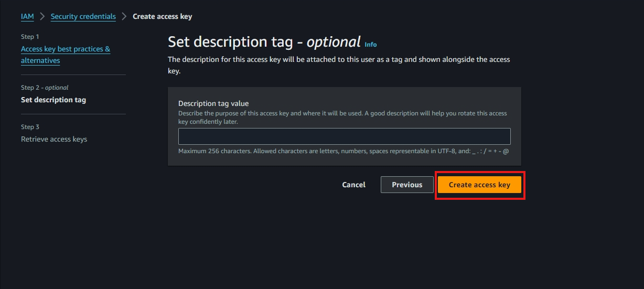Click the chevron after the IAM breadcrumb
The height and width of the screenshot is (289, 644).
(x=42, y=16)
